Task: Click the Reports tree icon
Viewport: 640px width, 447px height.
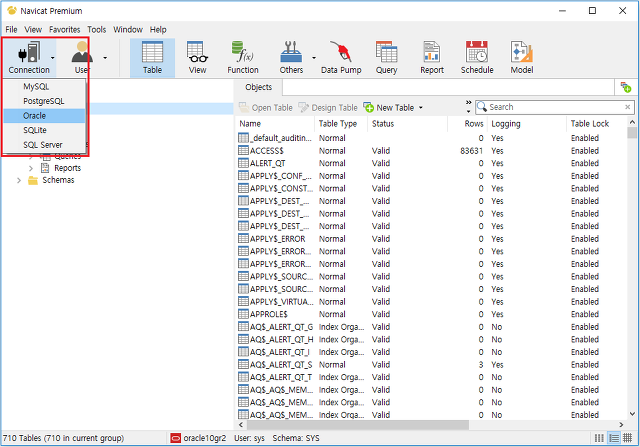Action: pyautogui.click(x=45, y=168)
